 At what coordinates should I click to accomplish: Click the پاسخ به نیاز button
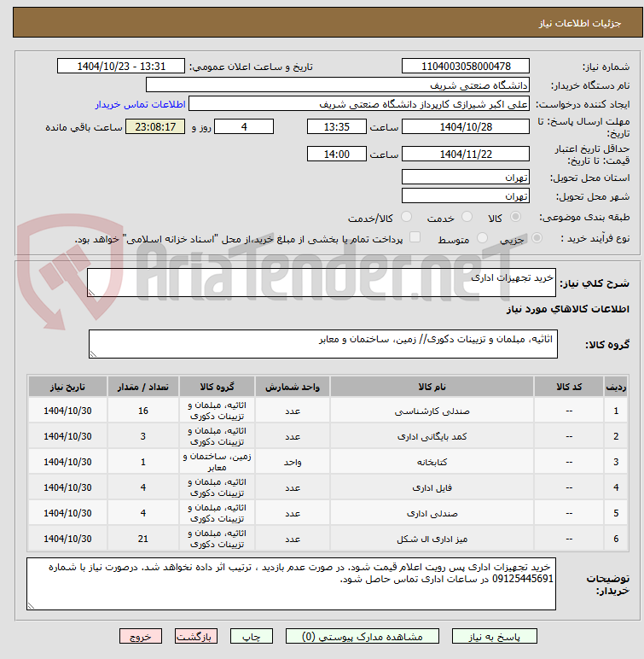[495, 636]
